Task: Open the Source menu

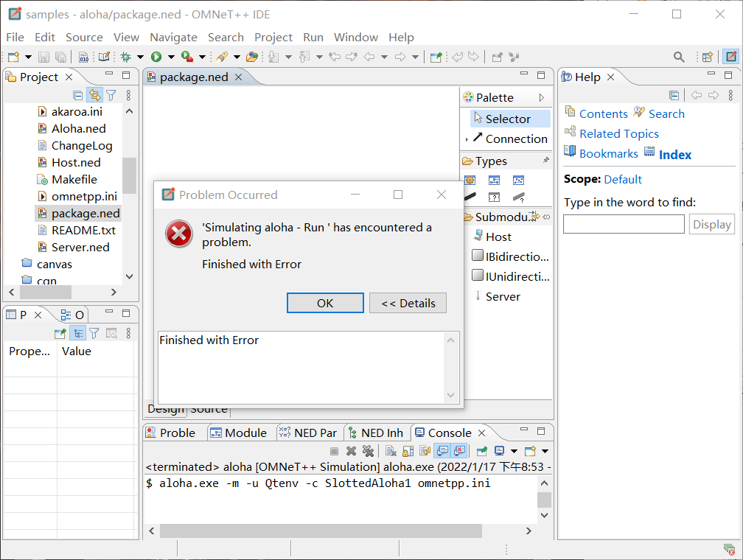Action: (84, 37)
